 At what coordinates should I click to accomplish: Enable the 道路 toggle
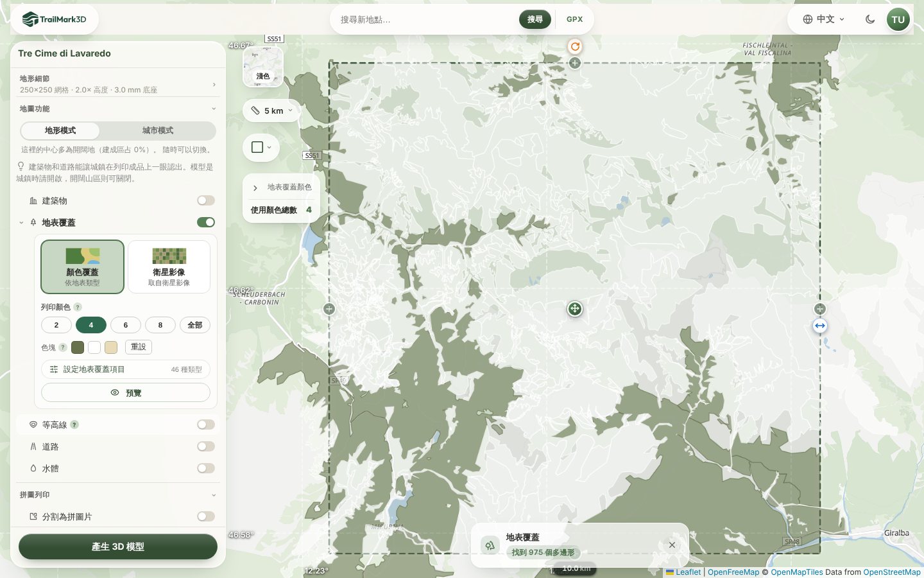click(206, 446)
